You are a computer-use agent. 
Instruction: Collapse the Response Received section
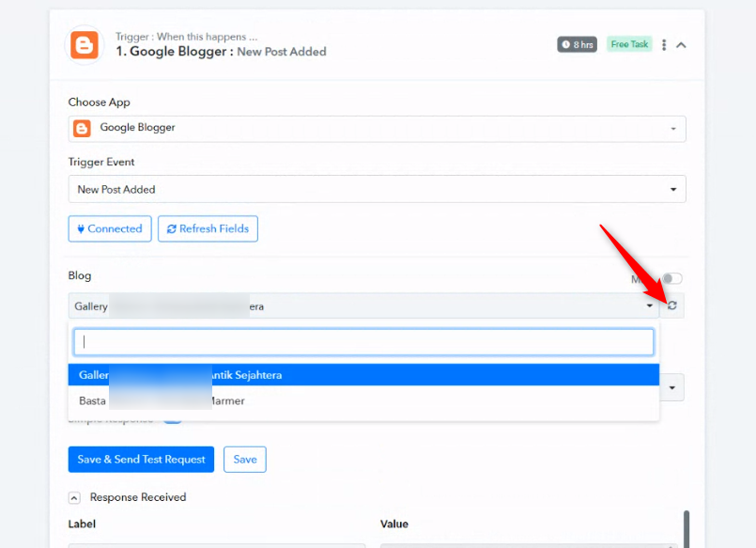(x=74, y=497)
